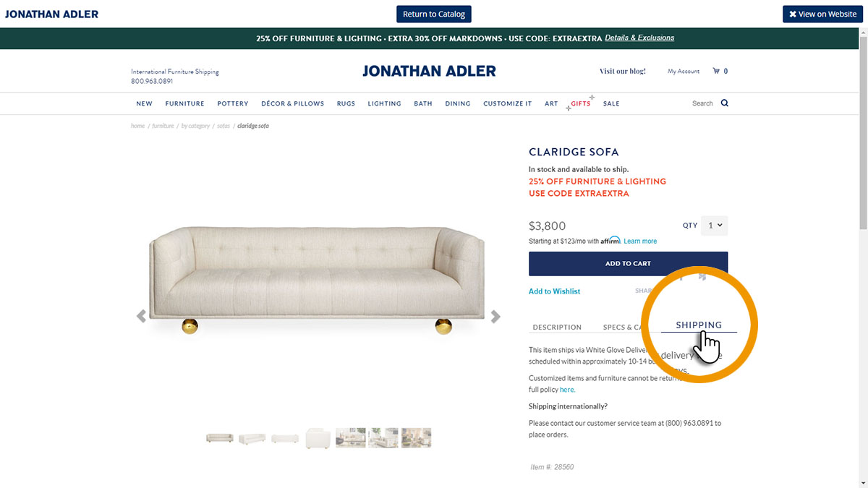This screenshot has height=488, width=868.
Task: Select the last room-scene thumbnail
Action: tap(417, 437)
